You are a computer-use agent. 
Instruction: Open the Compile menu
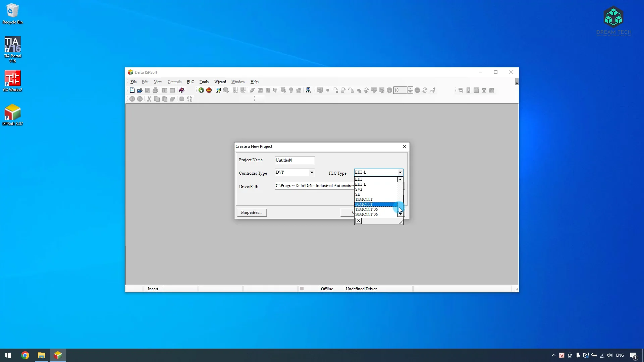coord(174,81)
